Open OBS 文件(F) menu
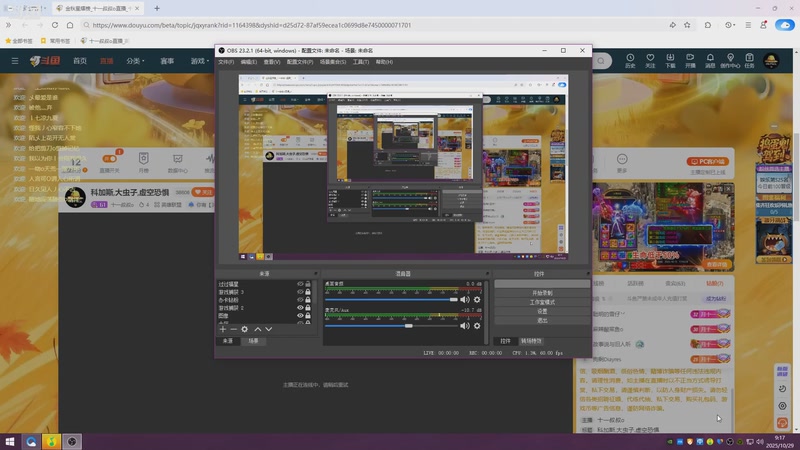 tap(226, 62)
